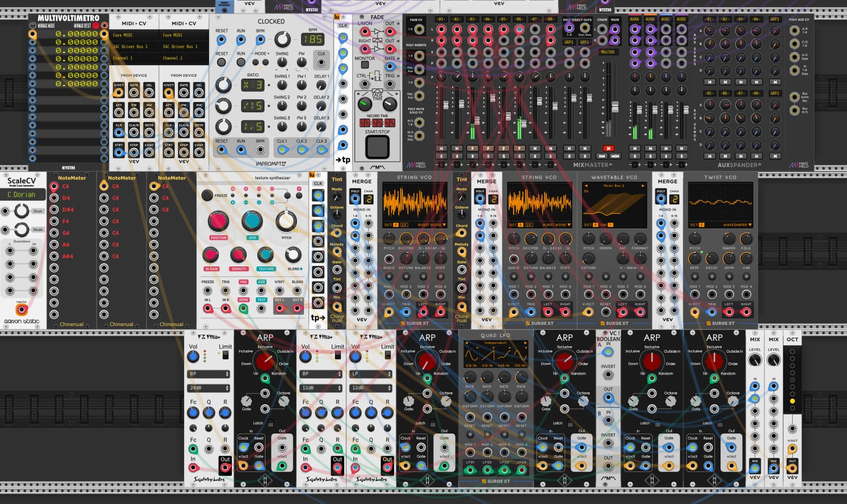Open 12dB slope dropdown on second FZ Filter
This screenshot has width=847, height=504.
tap(321, 388)
